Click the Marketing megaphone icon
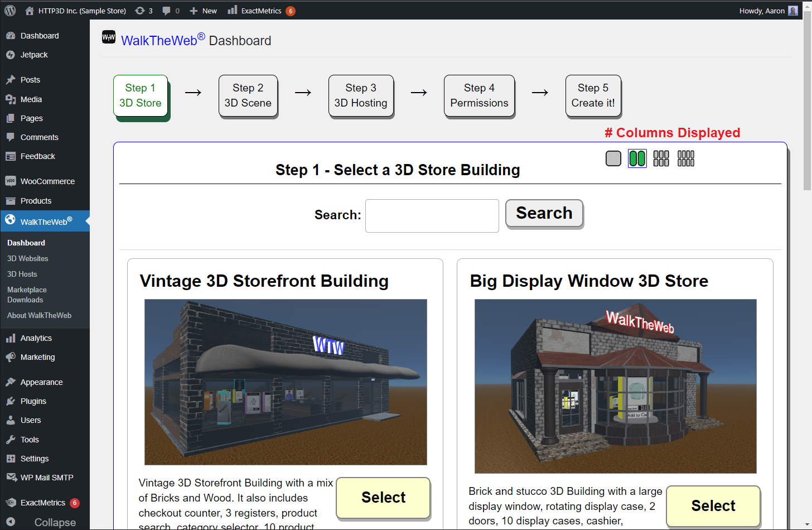Viewport: 812px width, 530px height. pyautogui.click(x=11, y=357)
